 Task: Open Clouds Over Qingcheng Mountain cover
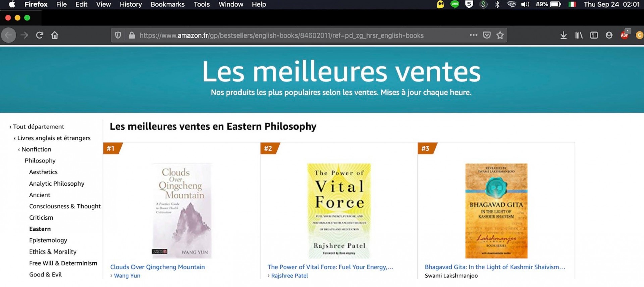coord(182,211)
